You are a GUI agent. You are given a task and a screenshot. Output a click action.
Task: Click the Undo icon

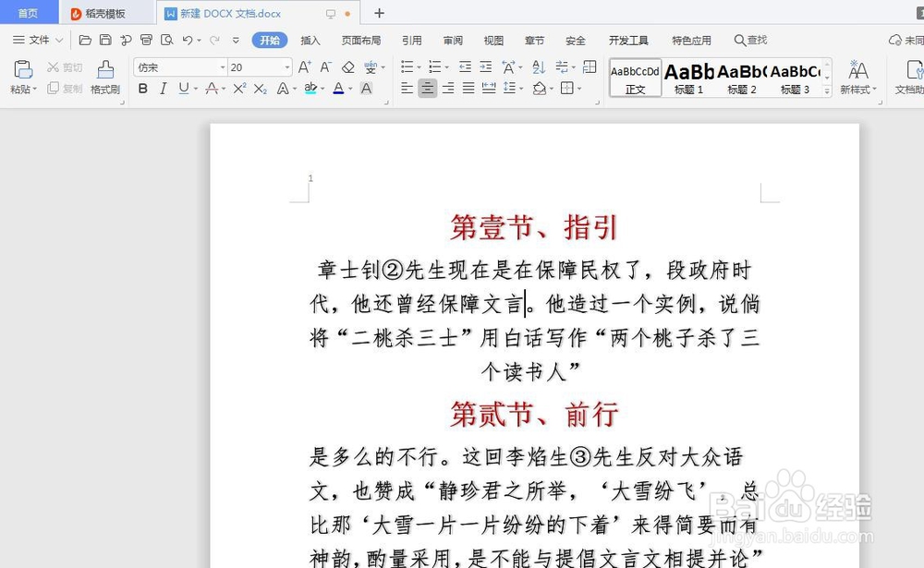188,40
